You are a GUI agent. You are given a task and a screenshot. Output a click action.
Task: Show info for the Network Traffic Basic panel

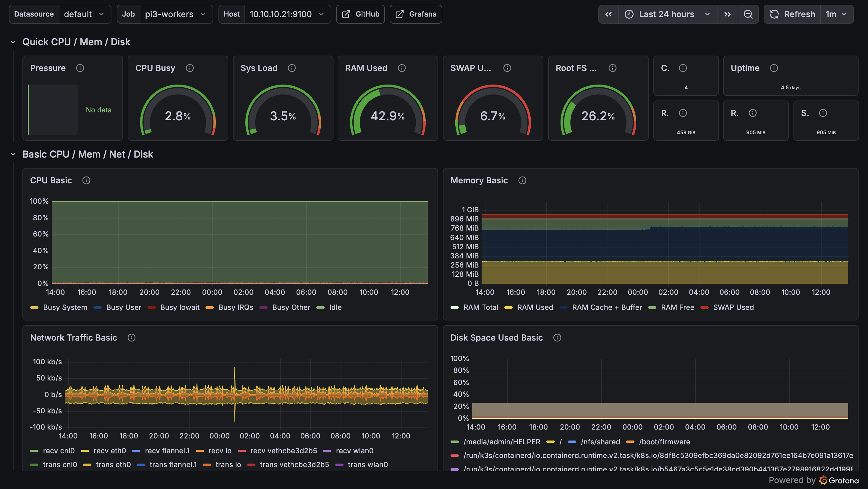(x=132, y=338)
